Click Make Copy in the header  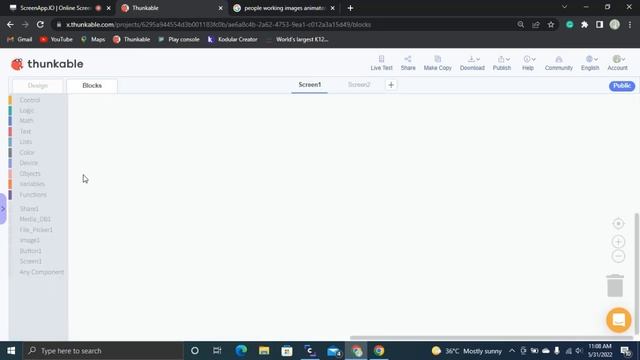point(438,63)
